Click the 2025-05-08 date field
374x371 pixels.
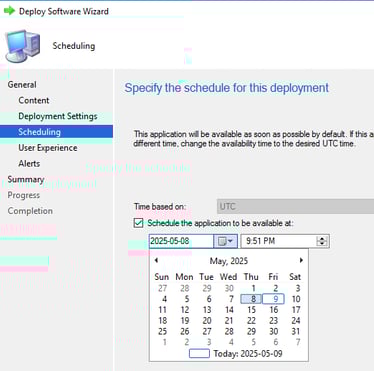tap(181, 241)
